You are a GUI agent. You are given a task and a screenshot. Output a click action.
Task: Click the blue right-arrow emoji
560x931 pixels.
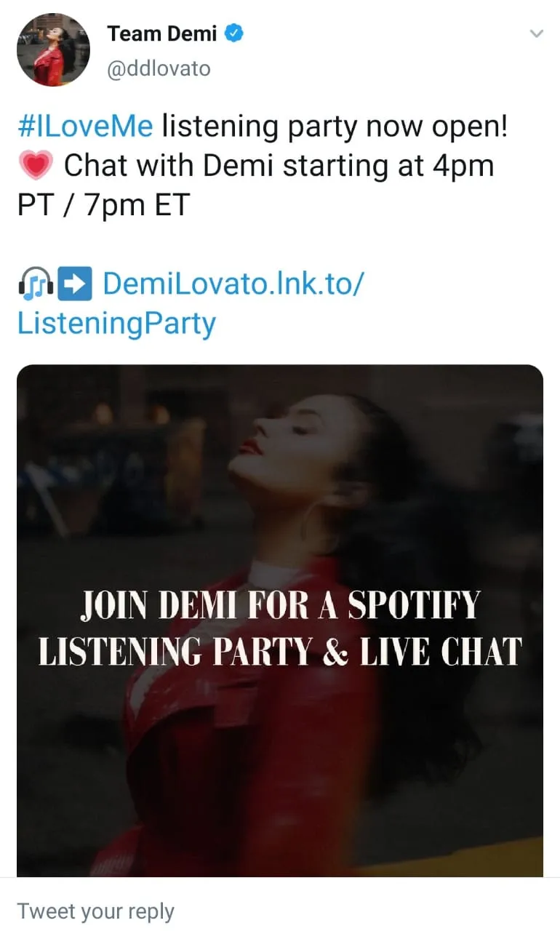coord(75,284)
